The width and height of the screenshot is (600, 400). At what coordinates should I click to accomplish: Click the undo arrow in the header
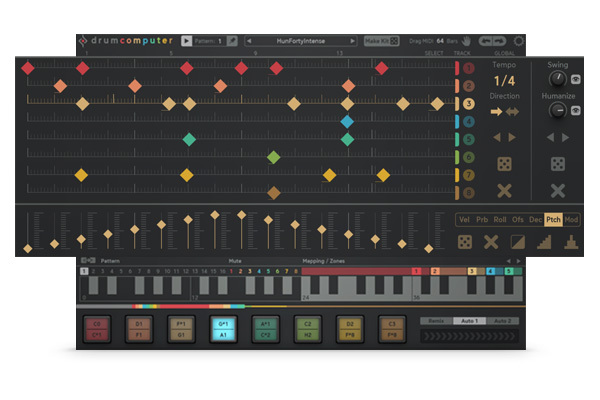point(486,41)
